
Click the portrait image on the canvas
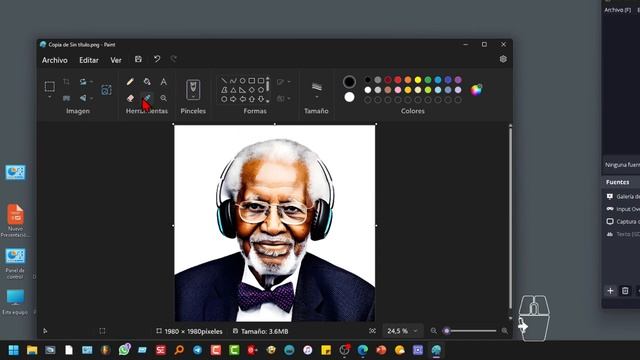coord(275,223)
